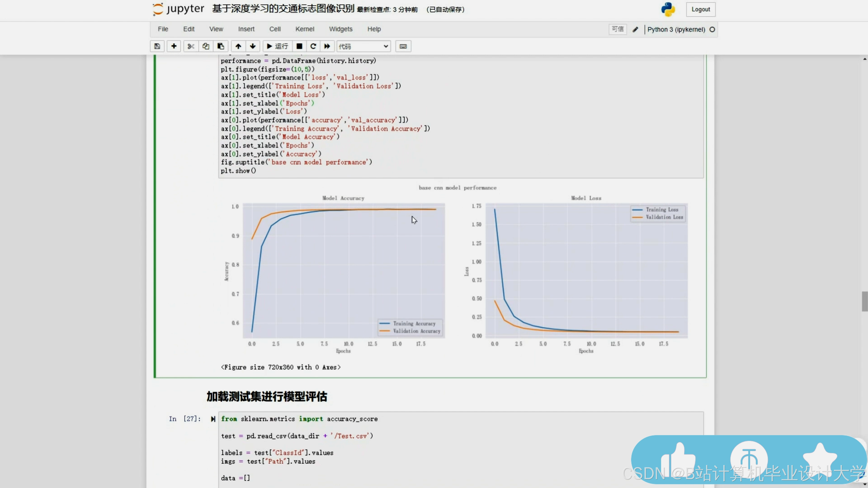This screenshot has width=868, height=488.
Task: Restart kernel and run all cells icon
Action: coord(327,46)
